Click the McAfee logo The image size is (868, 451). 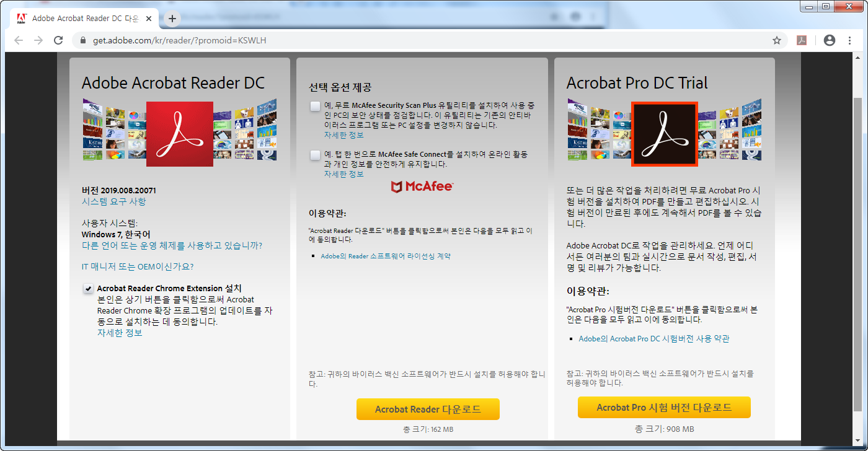click(422, 186)
